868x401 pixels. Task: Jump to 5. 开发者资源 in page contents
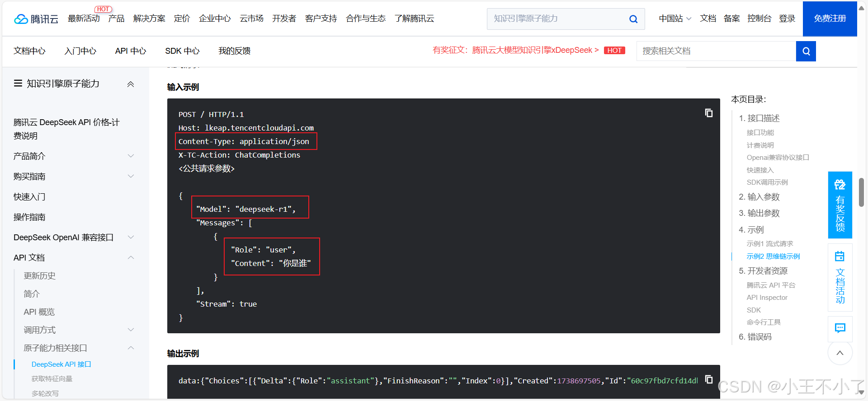[763, 271]
